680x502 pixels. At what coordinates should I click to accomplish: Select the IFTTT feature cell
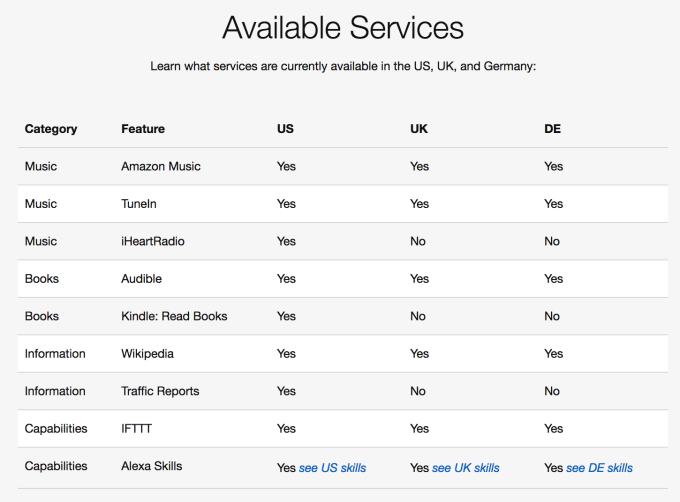tap(138, 429)
